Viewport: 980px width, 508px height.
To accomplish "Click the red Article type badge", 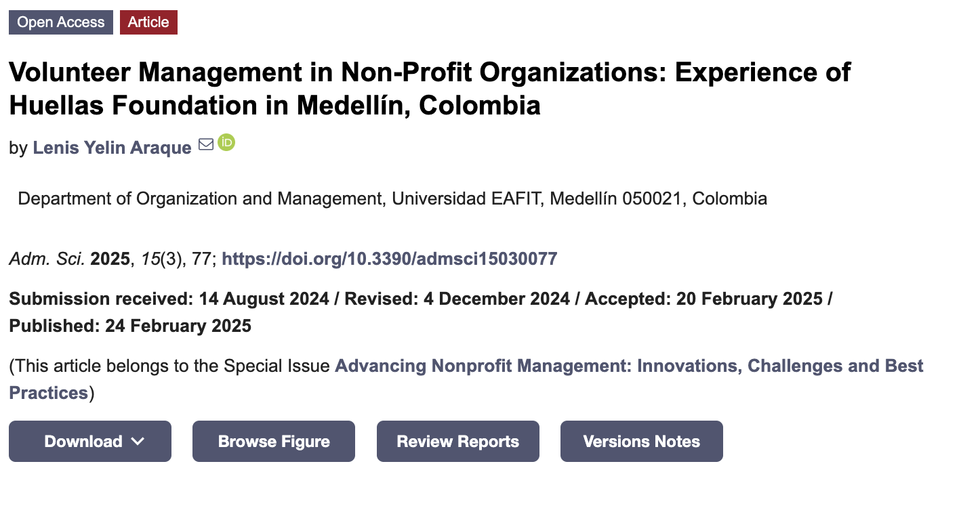I will tap(148, 22).
